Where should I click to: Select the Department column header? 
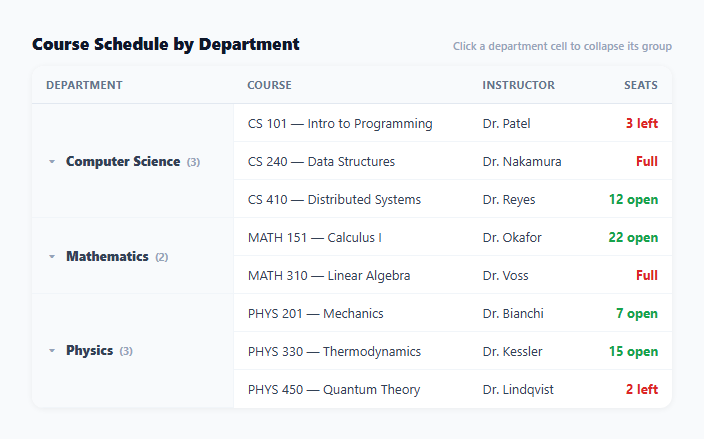coord(84,85)
